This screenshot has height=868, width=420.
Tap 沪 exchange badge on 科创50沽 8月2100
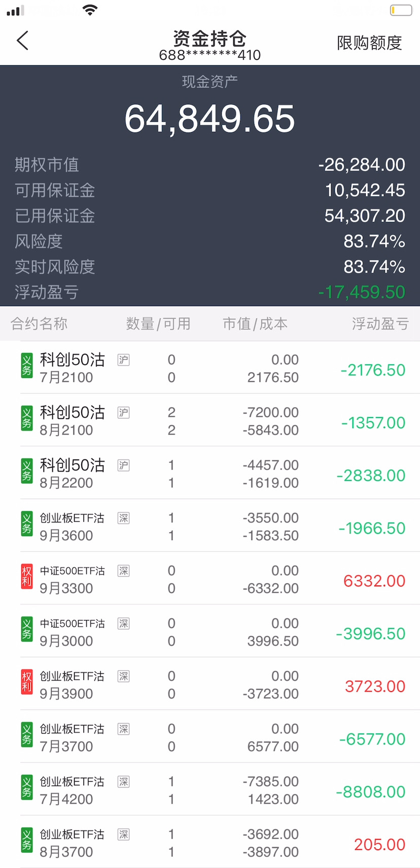tap(123, 413)
